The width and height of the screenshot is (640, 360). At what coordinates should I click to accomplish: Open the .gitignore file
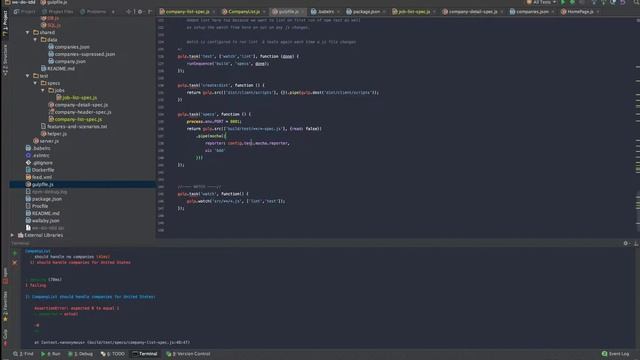click(39, 163)
